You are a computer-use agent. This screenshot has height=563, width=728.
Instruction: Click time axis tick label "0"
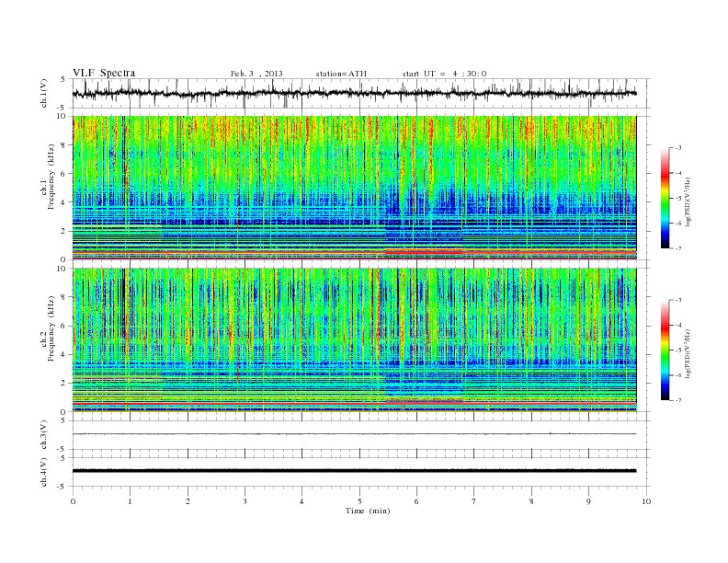pyautogui.click(x=73, y=501)
